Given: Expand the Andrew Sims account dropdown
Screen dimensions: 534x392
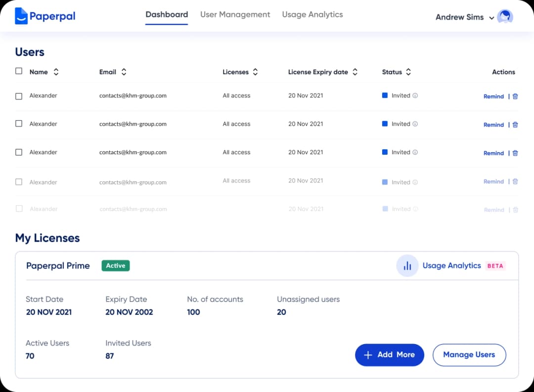Looking at the screenshot, I should (x=491, y=18).
